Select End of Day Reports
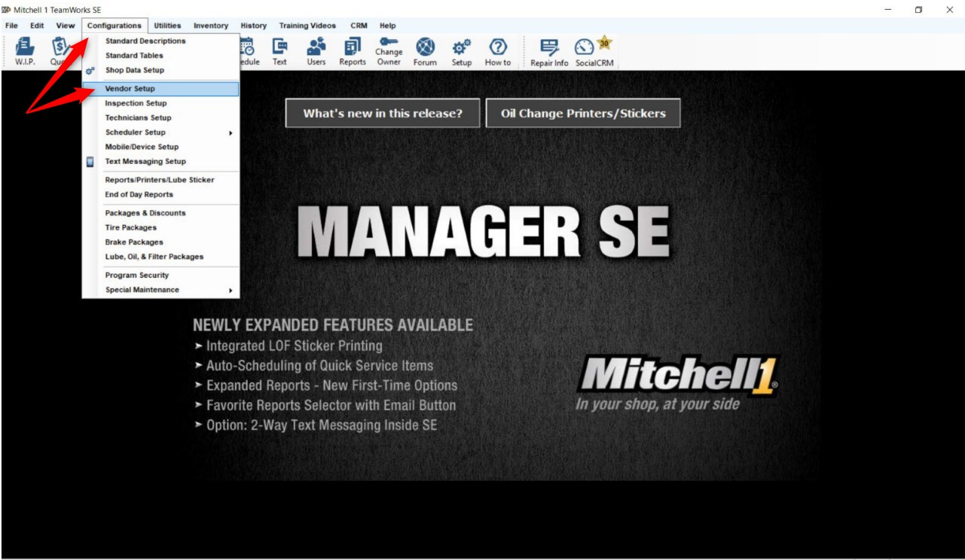This screenshot has height=560, width=965. 160,195
